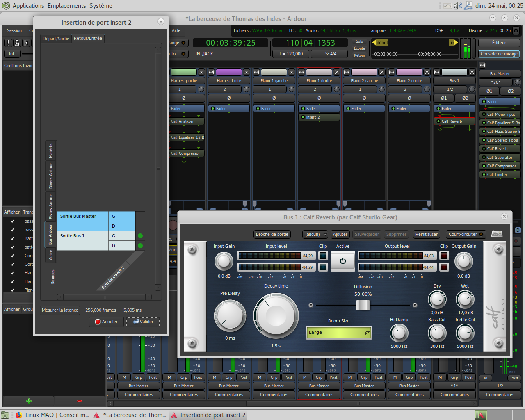The image size is (525, 420).
Task: Click the panic exclamation mark icon
Action: tap(8, 43)
